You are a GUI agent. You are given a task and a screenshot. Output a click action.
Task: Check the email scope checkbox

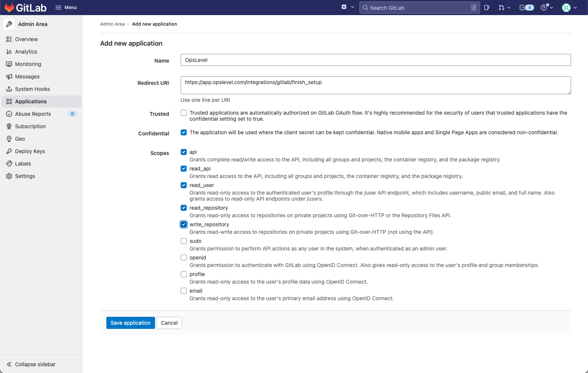pyautogui.click(x=184, y=291)
